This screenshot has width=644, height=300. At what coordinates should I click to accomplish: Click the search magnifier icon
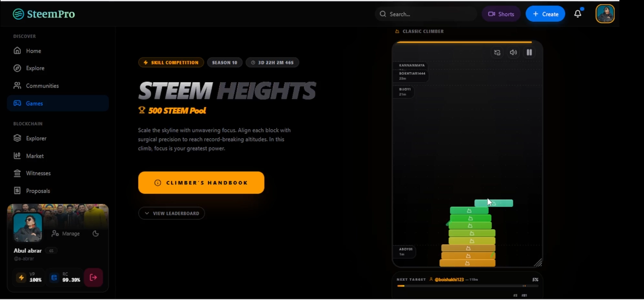(x=383, y=14)
